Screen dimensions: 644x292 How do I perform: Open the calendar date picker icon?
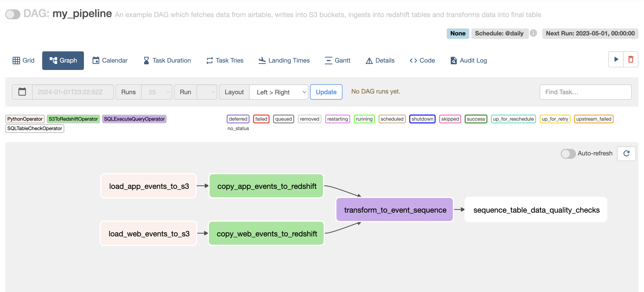[x=22, y=92]
